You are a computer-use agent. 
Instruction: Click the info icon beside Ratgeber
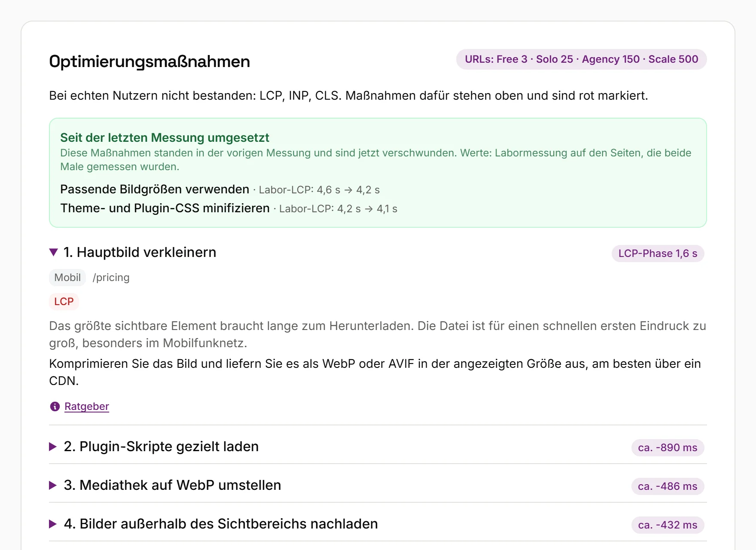pyautogui.click(x=55, y=406)
